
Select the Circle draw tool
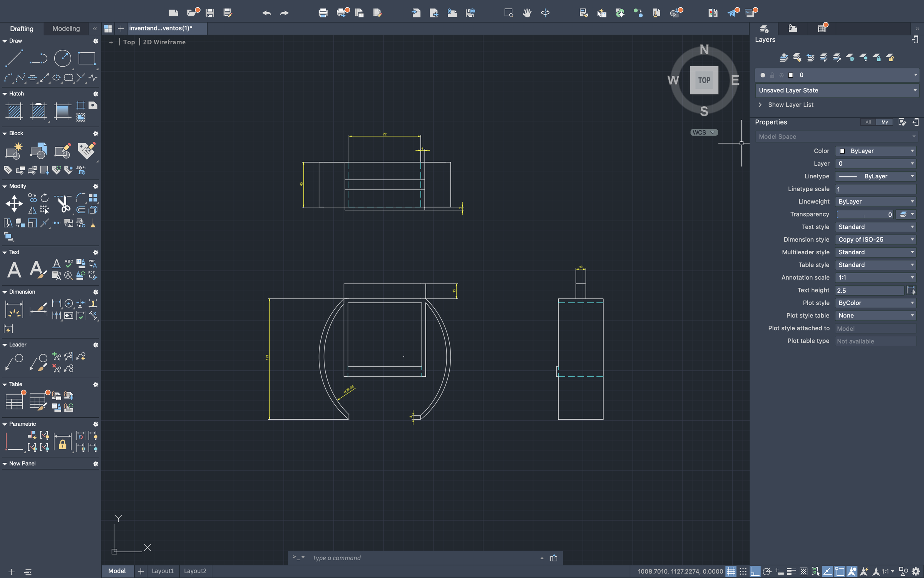pos(62,59)
